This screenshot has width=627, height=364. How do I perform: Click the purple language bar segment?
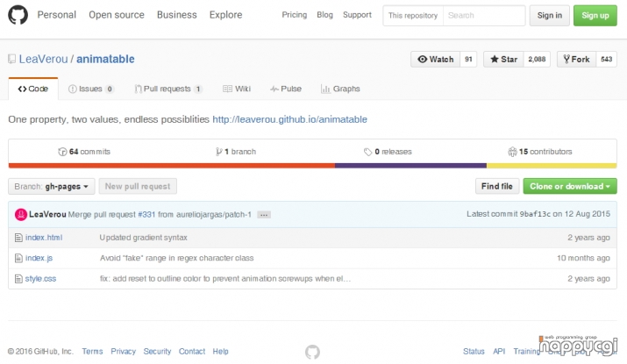[410, 166]
